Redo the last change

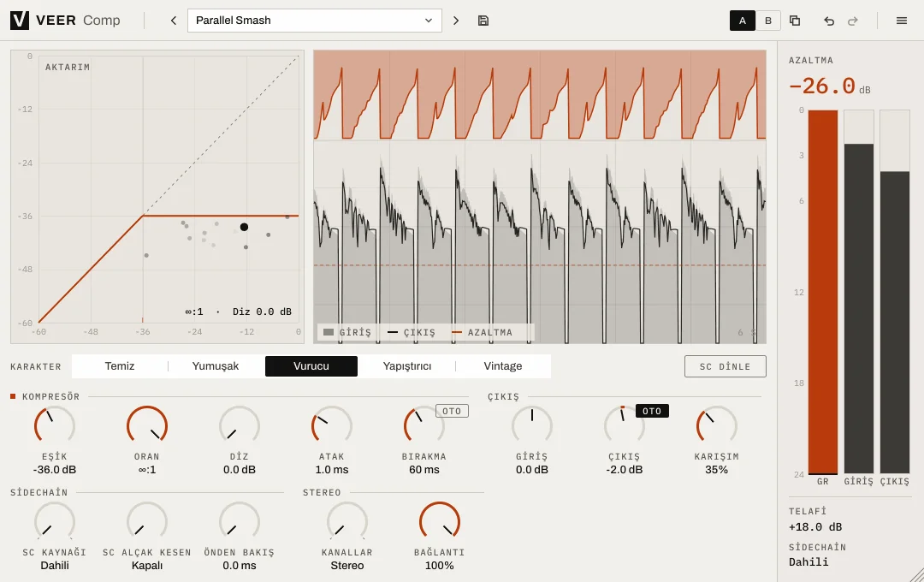pos(853,21)
